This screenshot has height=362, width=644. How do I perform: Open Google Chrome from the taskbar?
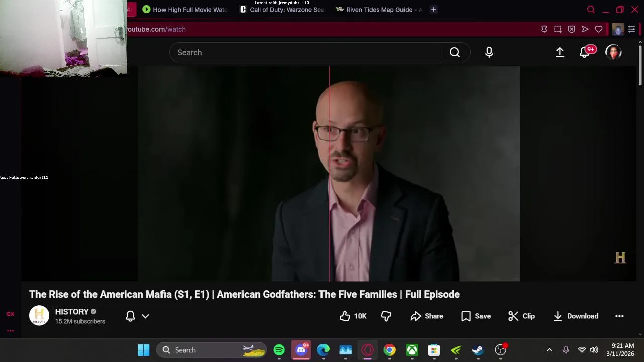390,350
